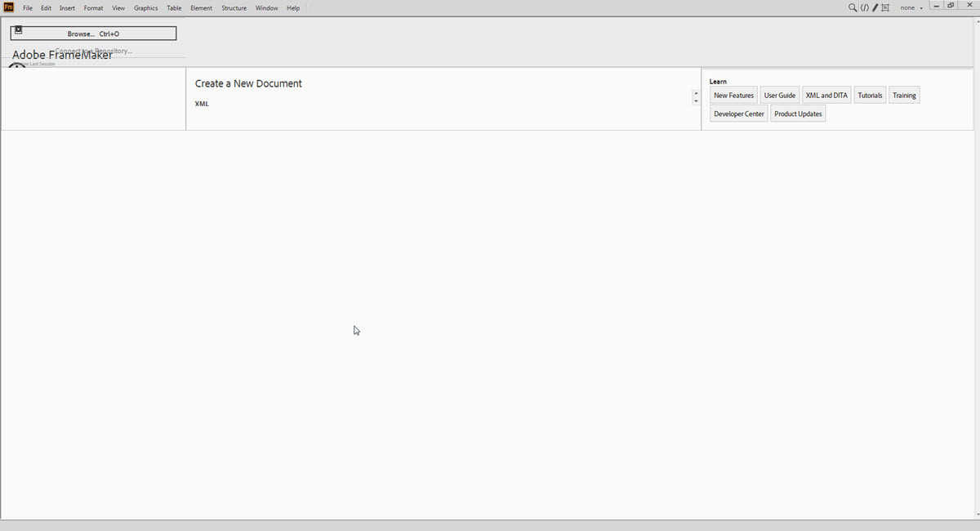Open search from the title bar magnifier icon

coord(852,7)
